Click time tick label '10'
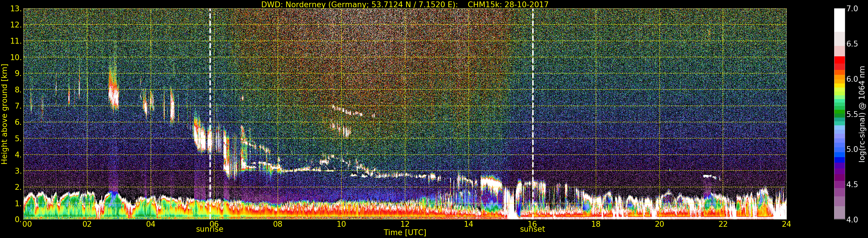868x238 pixels. (x=341, y=224)
